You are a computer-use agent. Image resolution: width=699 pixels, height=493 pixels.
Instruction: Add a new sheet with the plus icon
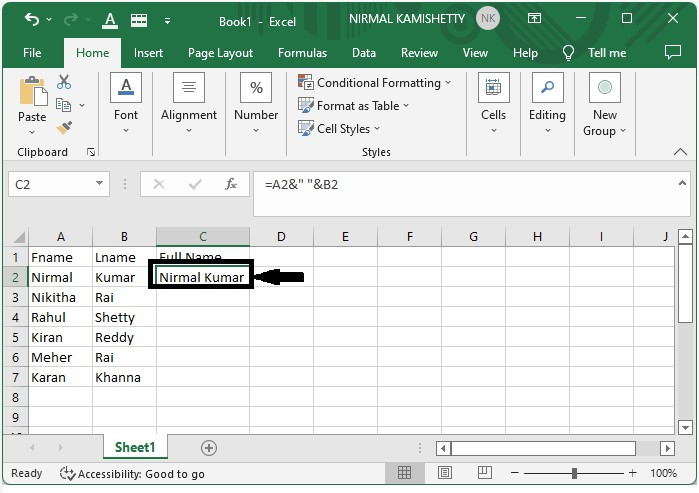coord(209,448)
